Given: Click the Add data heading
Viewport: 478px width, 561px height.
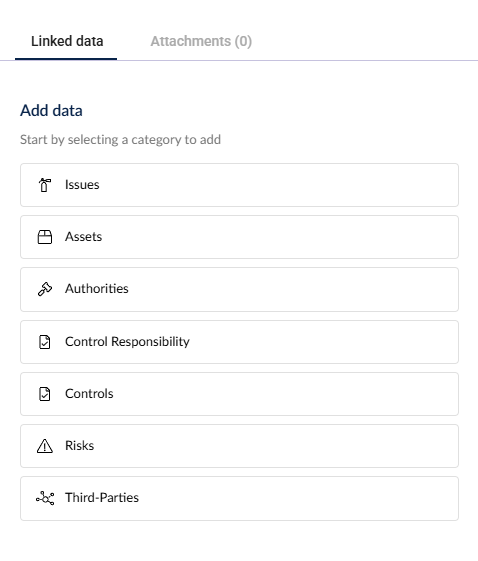Looking at the screenshot, I should click(51, 110).
